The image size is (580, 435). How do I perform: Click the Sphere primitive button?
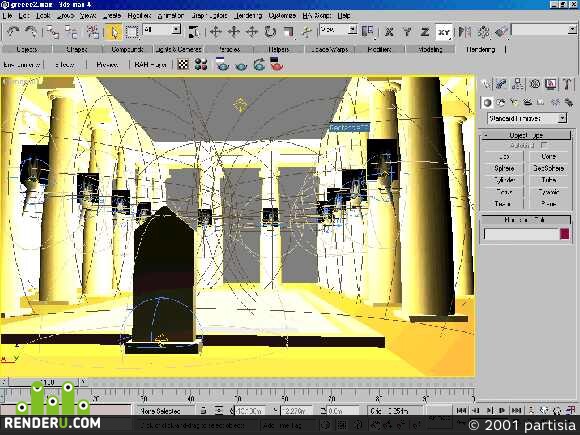503,168
